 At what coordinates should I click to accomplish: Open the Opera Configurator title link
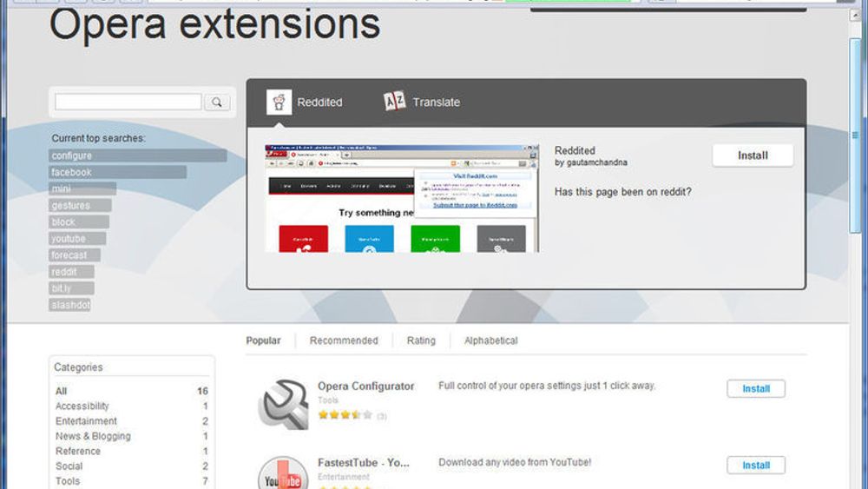click(x=366, y=386)
